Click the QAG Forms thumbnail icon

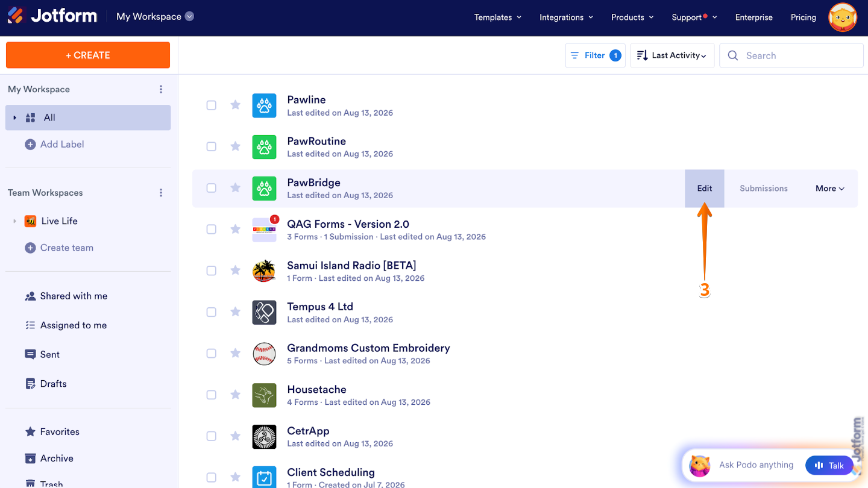pos(264,230)
